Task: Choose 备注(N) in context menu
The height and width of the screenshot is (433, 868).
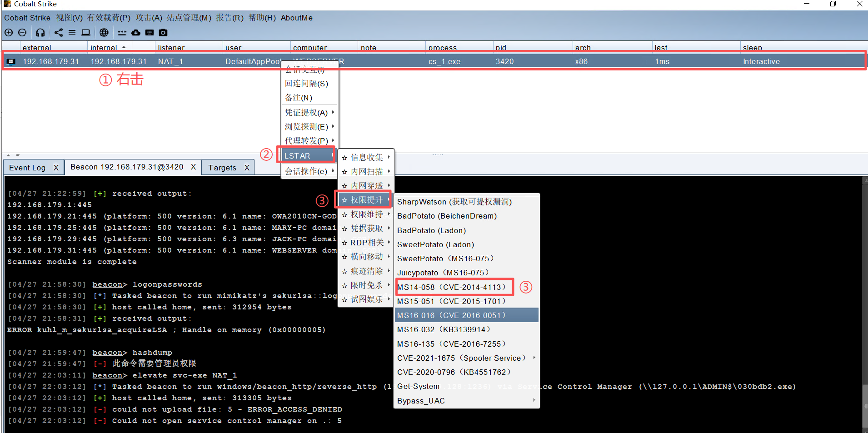Action: [x=310, y=98]
